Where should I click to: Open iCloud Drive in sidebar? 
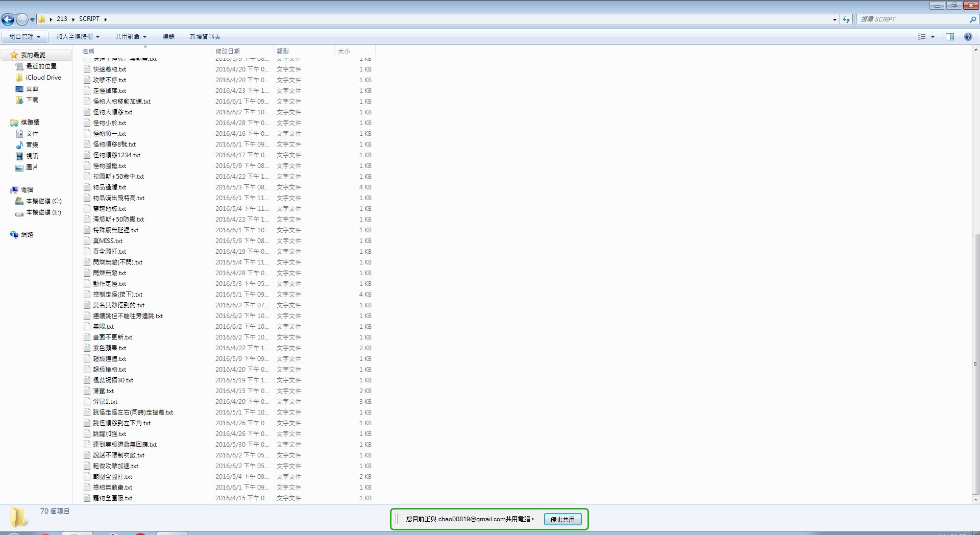tap(38, 78)
